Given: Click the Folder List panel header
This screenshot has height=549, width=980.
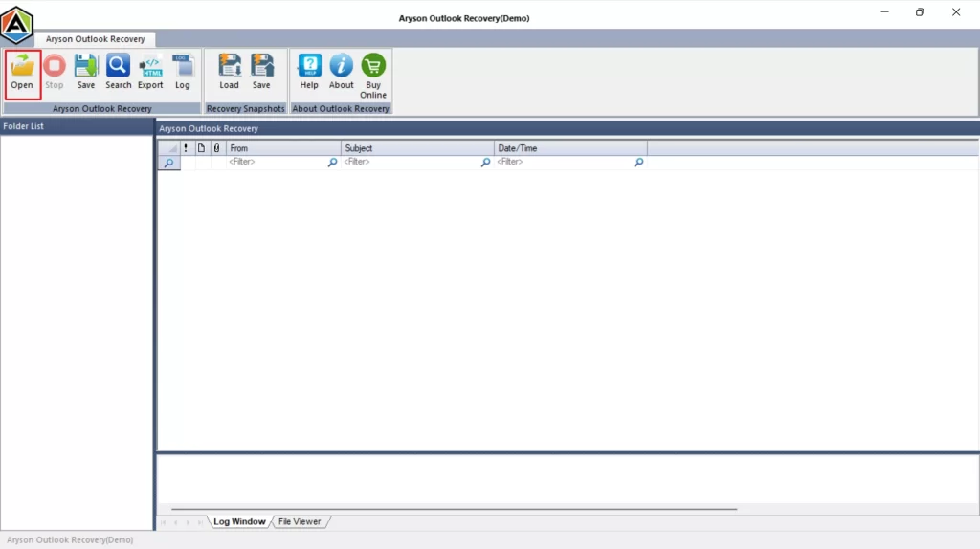Looking at the screenshot, I should coord(77,126).
